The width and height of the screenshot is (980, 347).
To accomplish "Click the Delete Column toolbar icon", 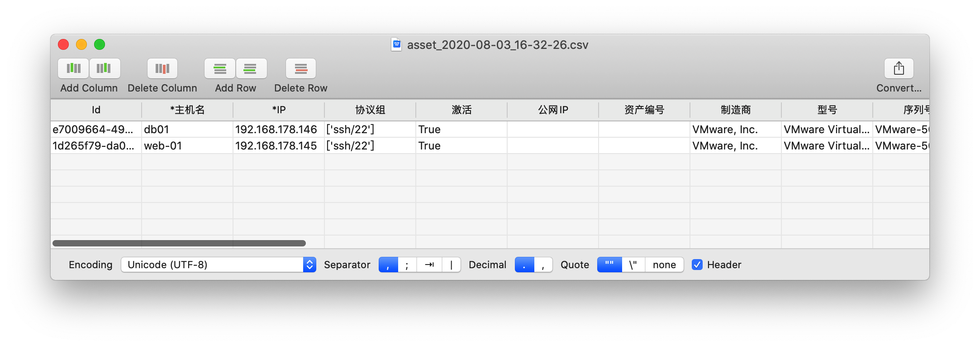I will click(x=162, y=68).
